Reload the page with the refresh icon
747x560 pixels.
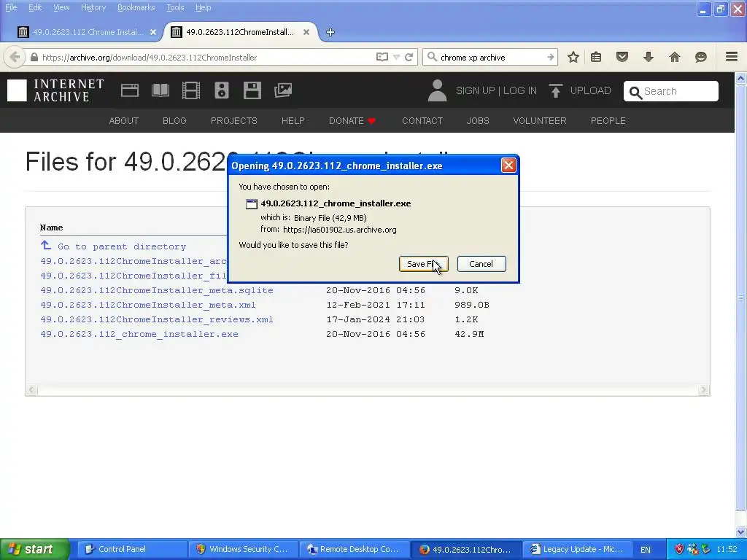click(409, 57)
